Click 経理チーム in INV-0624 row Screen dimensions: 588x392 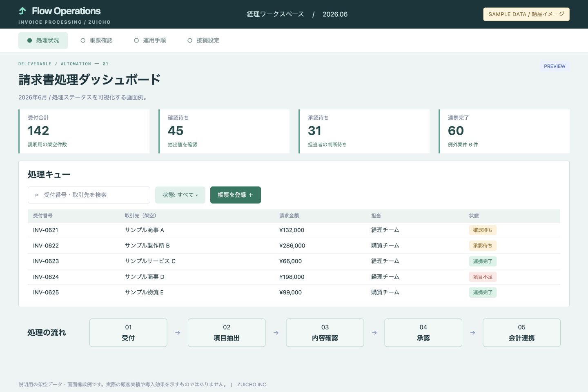(x=385, y=277)
